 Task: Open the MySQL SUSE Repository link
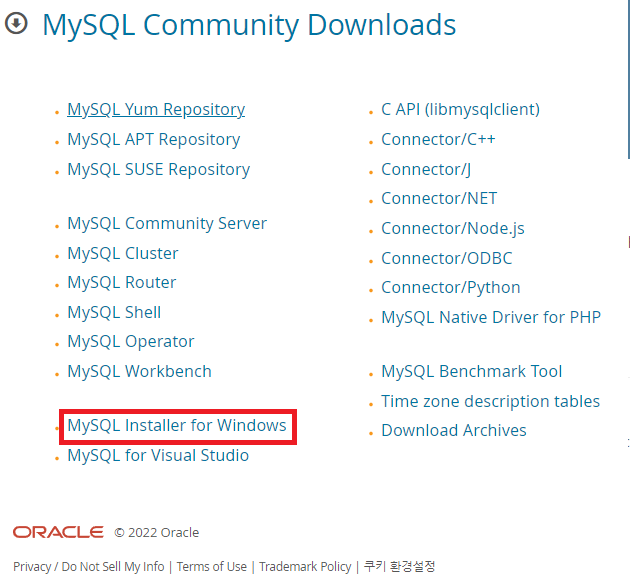[x=158, y=169]
